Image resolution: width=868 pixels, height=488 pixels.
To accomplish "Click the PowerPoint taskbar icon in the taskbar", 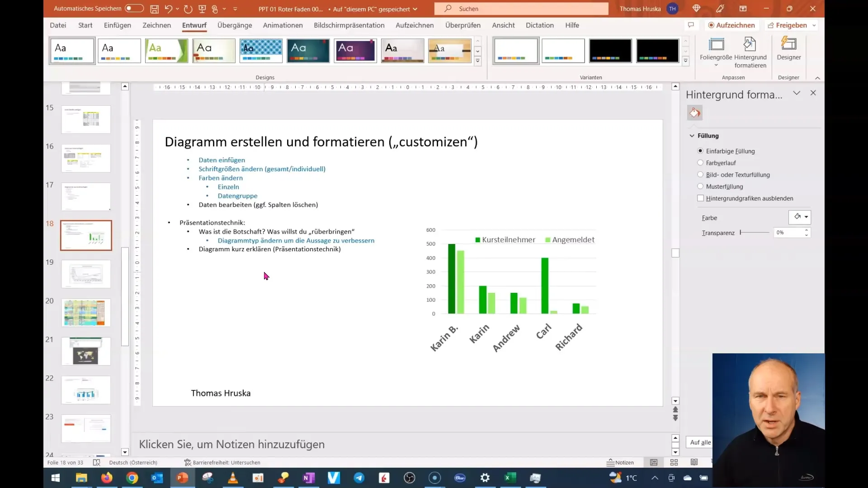I will [183, 477].
